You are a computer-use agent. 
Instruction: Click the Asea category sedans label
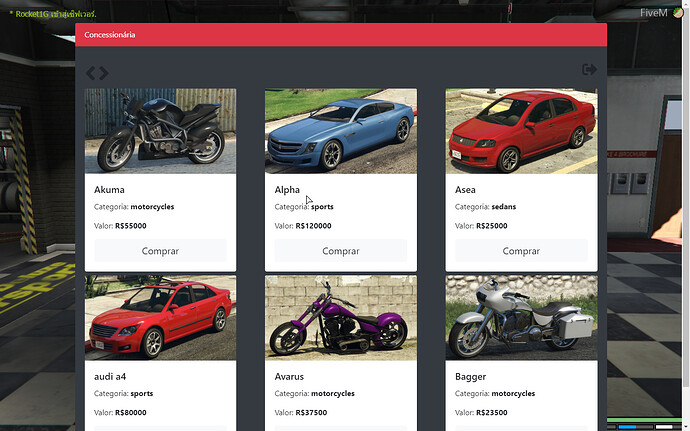pos(499,207)
